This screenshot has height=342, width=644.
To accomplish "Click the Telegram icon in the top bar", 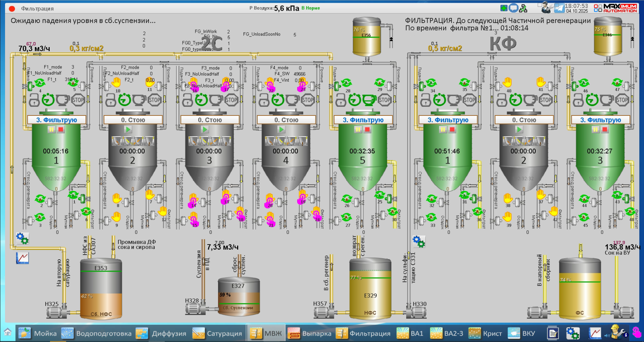I will tap(559, 8).
